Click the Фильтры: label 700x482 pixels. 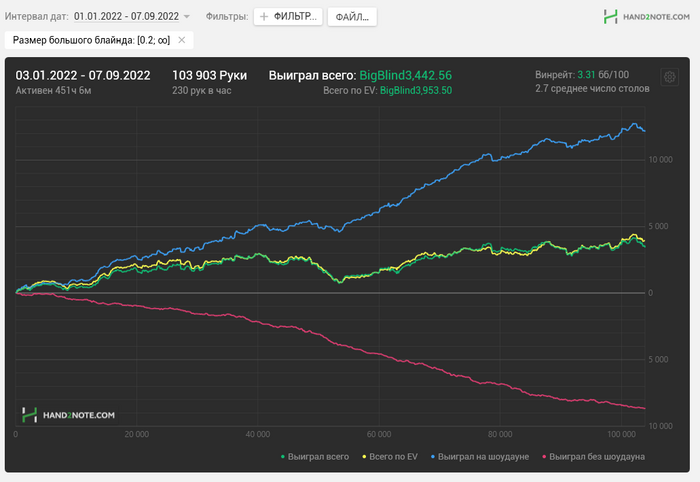[x=227, y=17]
